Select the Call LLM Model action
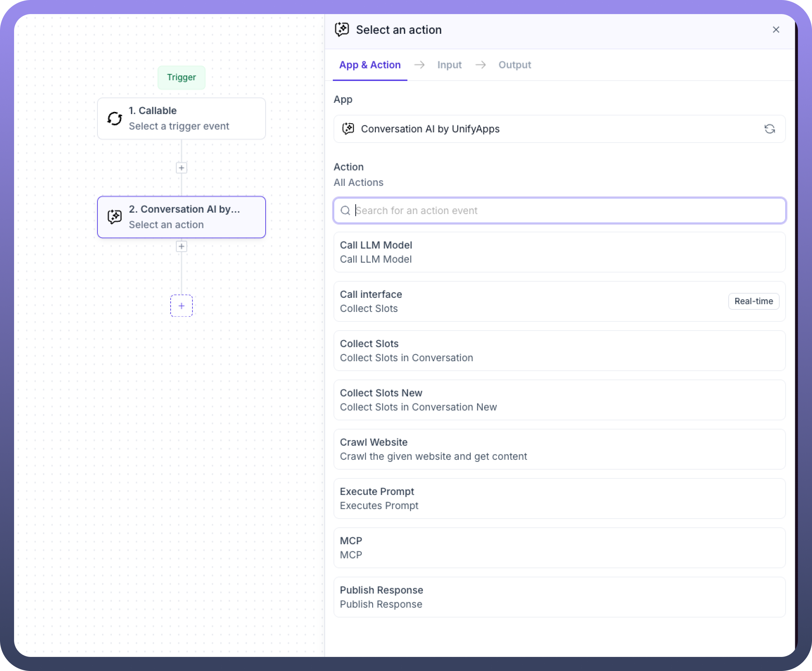 click(559, 252)
